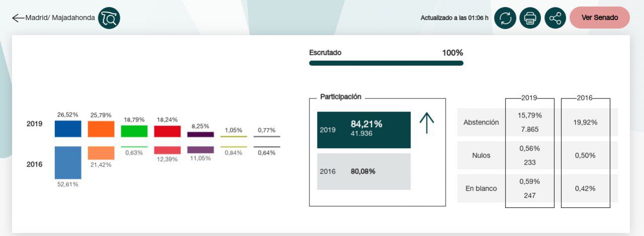Click the Abstención row label
Viewport: 644px width, 236px height.
[x=481, y=122]
